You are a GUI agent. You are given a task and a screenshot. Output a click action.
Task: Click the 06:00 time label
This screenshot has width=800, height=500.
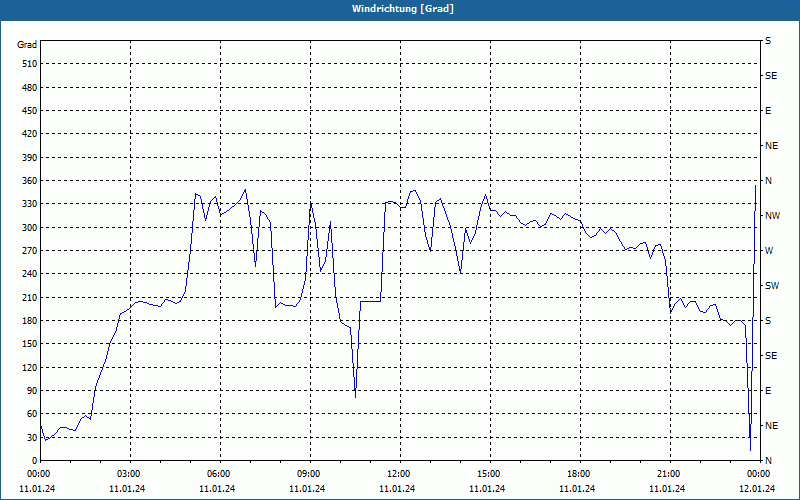217,474
